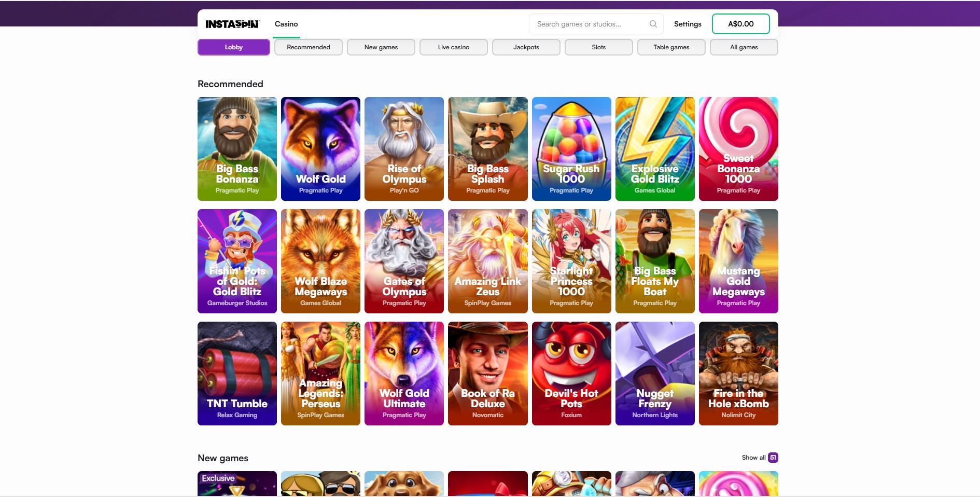Viewport: 980px width, 497px height.
Task: Open Fishin' Pots of Gold: Gold Blitz
Action: [237, 261]
